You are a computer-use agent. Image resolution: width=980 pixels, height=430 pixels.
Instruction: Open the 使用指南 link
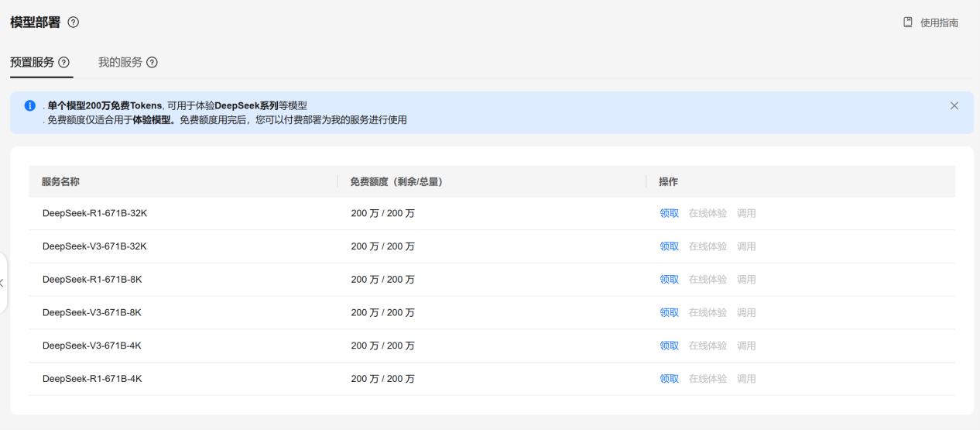click(939, 23)
